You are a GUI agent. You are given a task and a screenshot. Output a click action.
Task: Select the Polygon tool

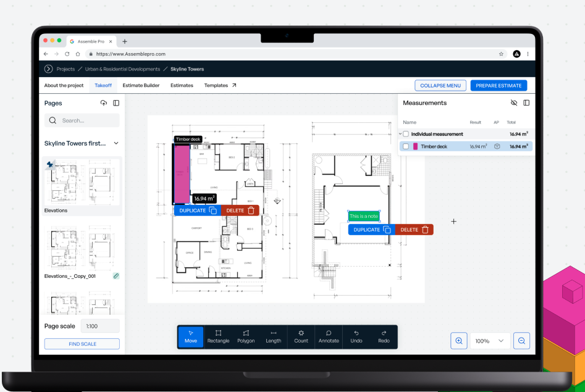[246, 337]
